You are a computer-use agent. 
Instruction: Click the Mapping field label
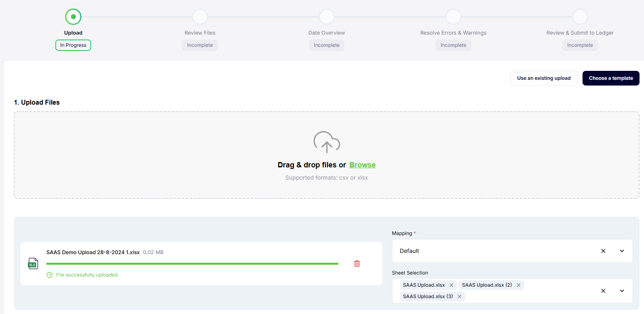(x=402, y=233)
